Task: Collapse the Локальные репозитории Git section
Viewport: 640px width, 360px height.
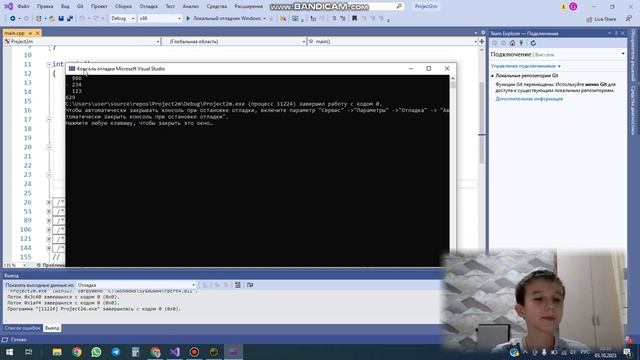Action: tap(493, 76)
